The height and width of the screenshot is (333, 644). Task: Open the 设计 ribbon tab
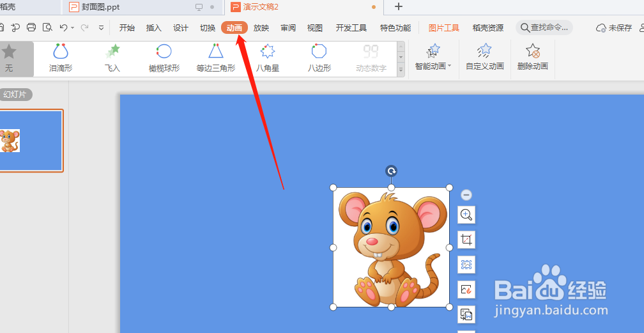point(181,28)
